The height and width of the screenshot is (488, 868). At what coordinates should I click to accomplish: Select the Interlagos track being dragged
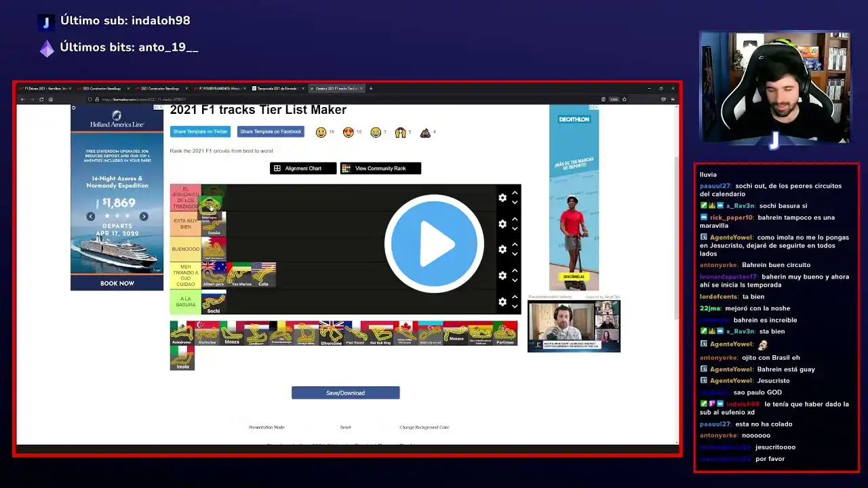[210, 208]
